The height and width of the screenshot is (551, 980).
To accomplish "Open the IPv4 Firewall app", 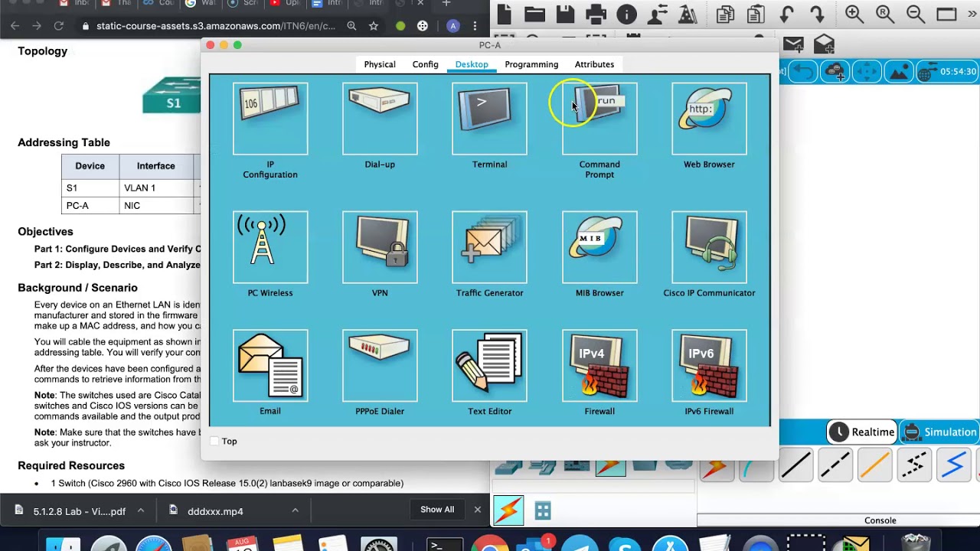I will pos(599,366).
